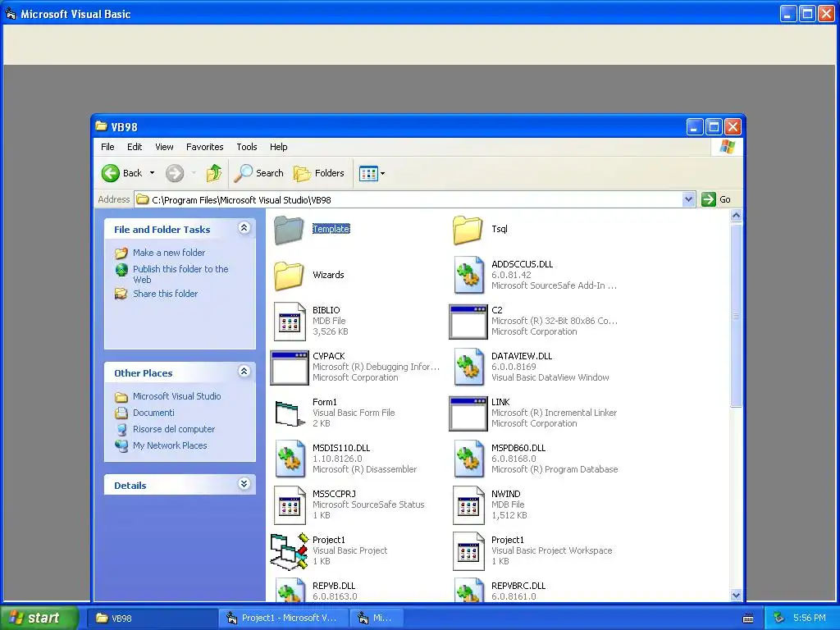Select the Form1 Visual Basic form icon
840x630 pixels.
[x=290, y=413]
